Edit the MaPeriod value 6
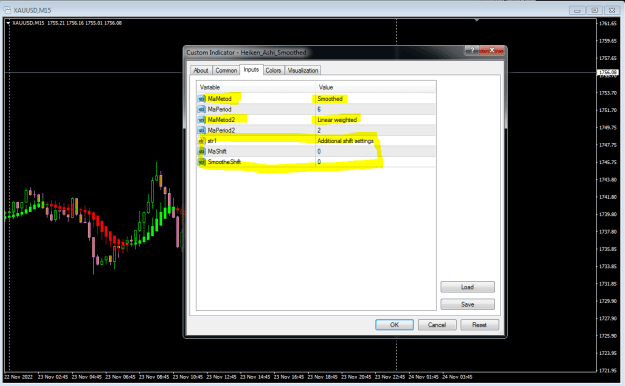Image resolution: width=625 pixels, height=386 pixels. coord(375,109)
